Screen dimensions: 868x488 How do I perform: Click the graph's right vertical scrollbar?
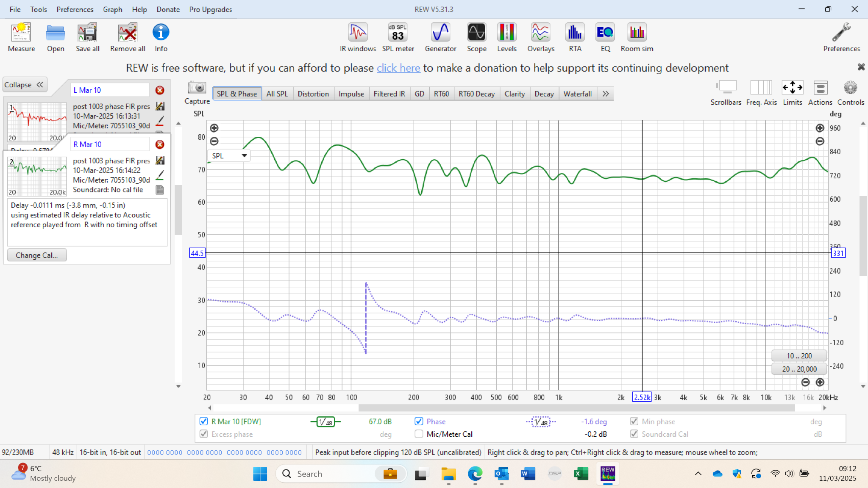863,235
